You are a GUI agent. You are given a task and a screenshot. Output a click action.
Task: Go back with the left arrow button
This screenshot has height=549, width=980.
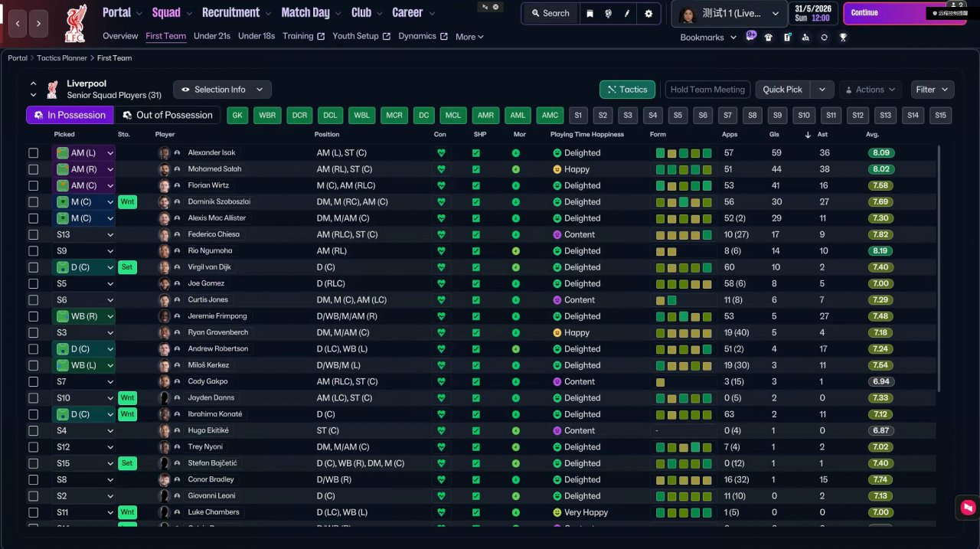tap(18, 24)
